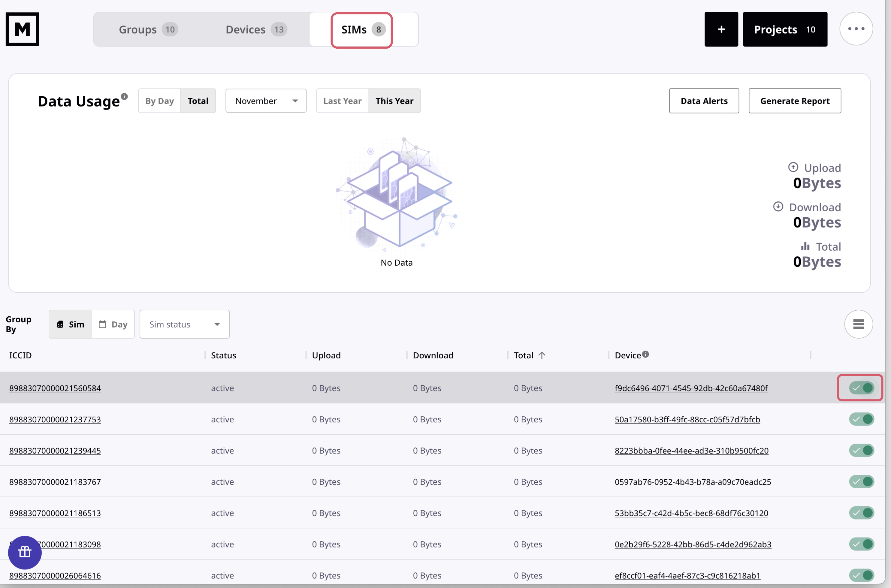891x588 pixels.
Task: Sort by Total column header
Action: tap(524, 355)
